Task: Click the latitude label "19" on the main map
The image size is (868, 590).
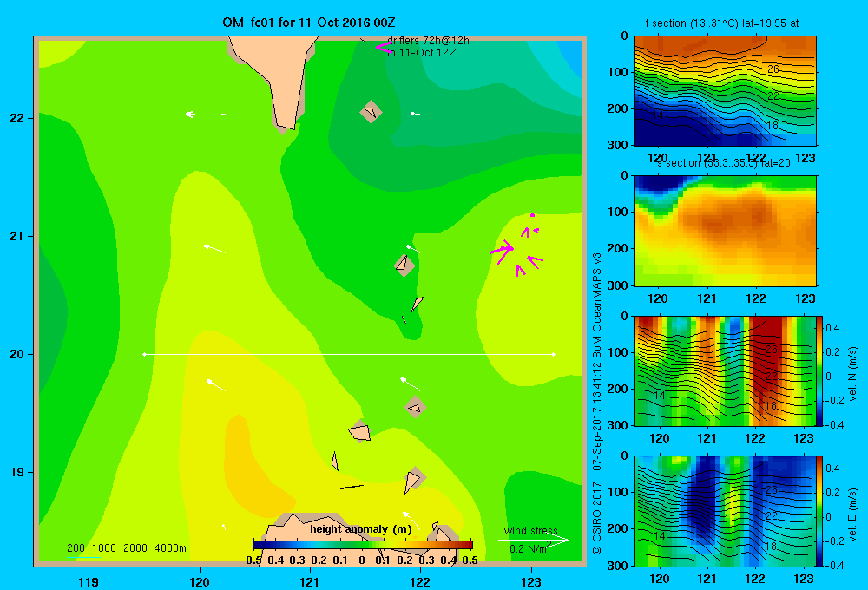Action: pyautogui.click(x=17, y=472)
